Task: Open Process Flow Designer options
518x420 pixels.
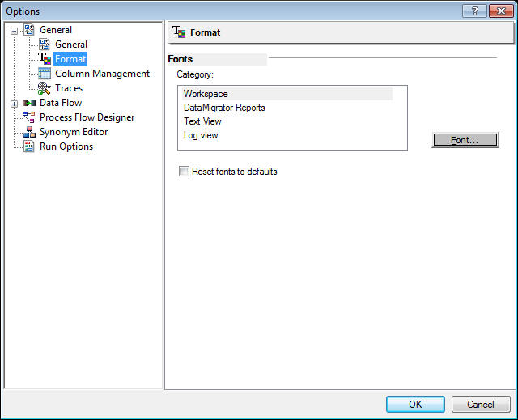Action: (x=87, y=117)
